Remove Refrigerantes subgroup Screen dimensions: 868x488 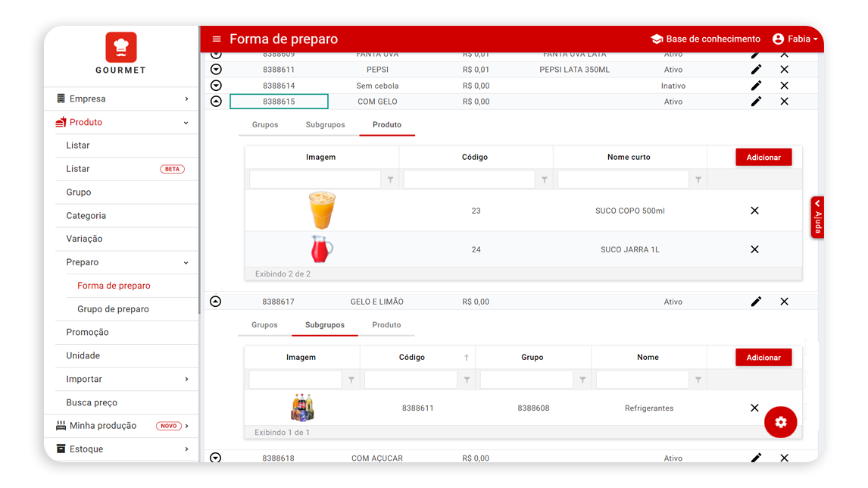(754, 408)
